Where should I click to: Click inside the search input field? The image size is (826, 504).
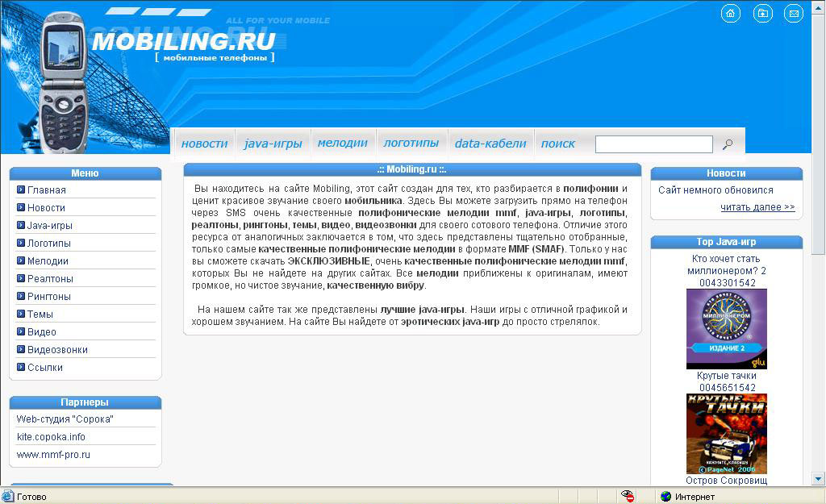[653, 143]
